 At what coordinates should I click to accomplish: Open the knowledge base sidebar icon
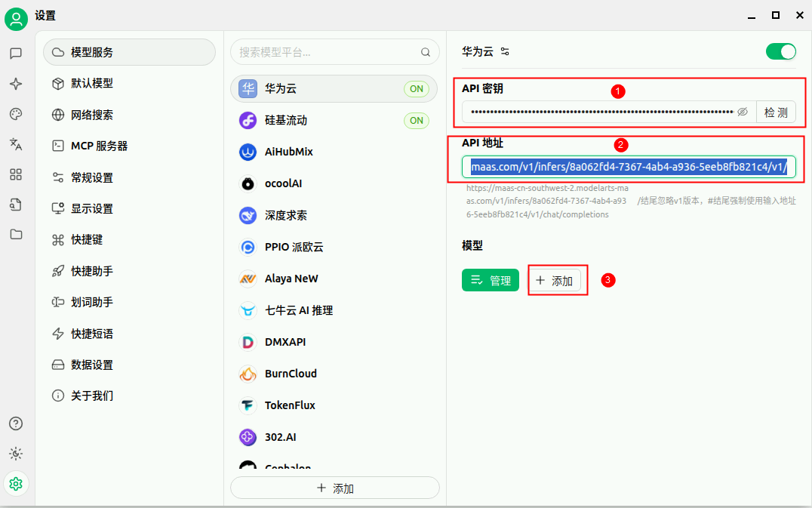coord(16,205)
